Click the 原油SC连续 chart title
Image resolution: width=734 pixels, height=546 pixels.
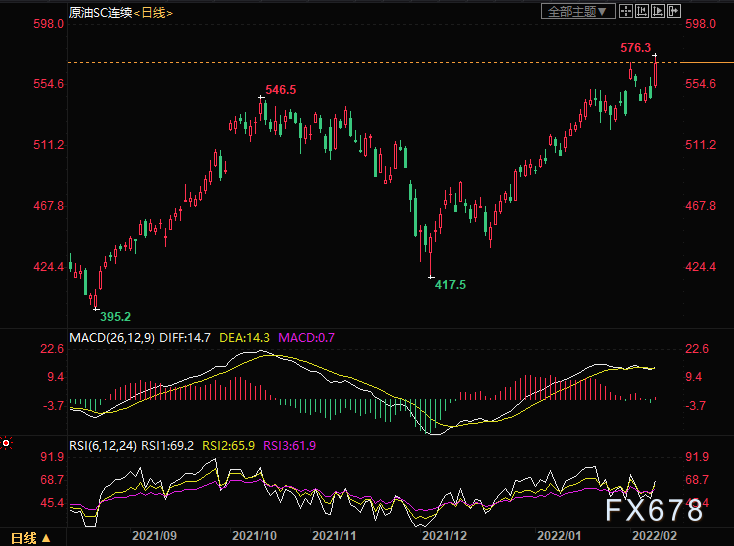101,13
